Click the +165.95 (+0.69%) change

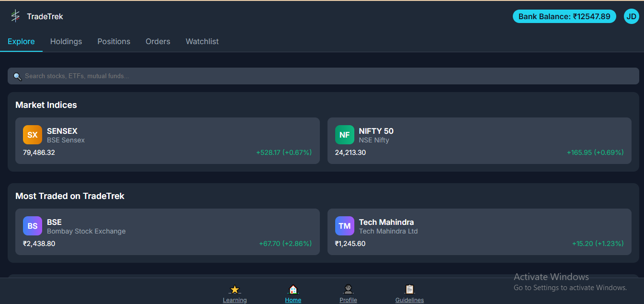(595, 152)
